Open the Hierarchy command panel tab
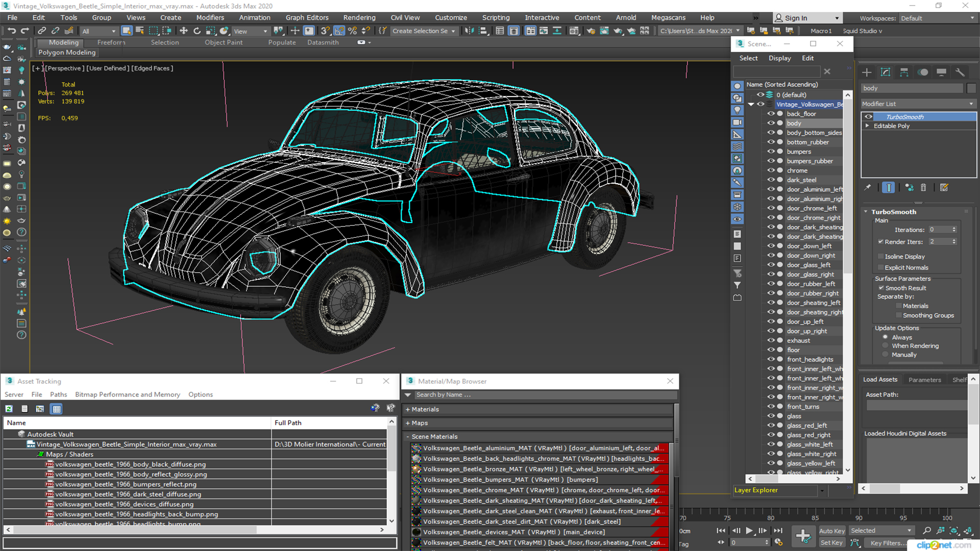Screen dimensions: 980x551 [904, 72]
